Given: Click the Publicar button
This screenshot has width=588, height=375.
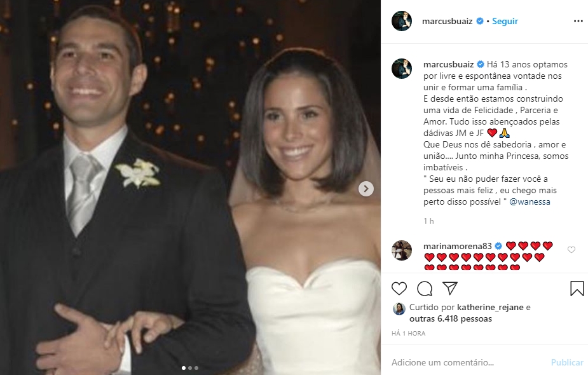Looking at the screenshot, I should (x=567, y=362).
